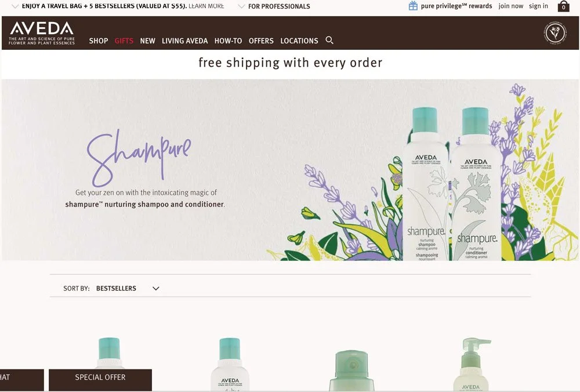
Task: Expand the travel bag offer chevron
Action: [15, 6]
